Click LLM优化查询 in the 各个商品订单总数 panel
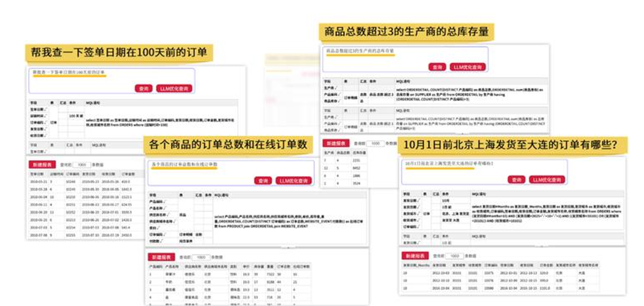The height and width of the screenshot is (306, 644). tap(294, 181)
